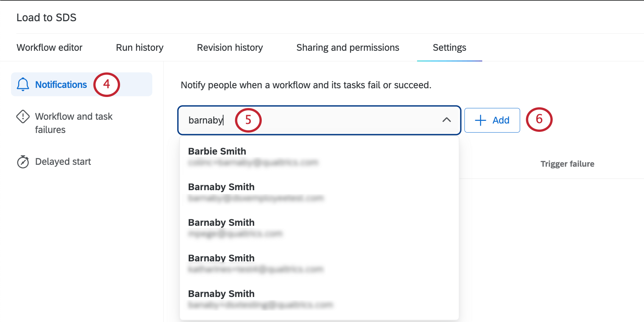Screen dimensions: 644x322
Task: Click the Trigger failure column header
Action: 567,164
